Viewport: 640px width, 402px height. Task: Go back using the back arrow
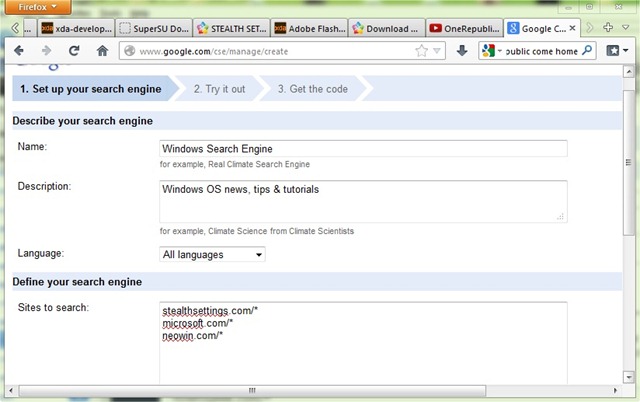pos(19,51)
